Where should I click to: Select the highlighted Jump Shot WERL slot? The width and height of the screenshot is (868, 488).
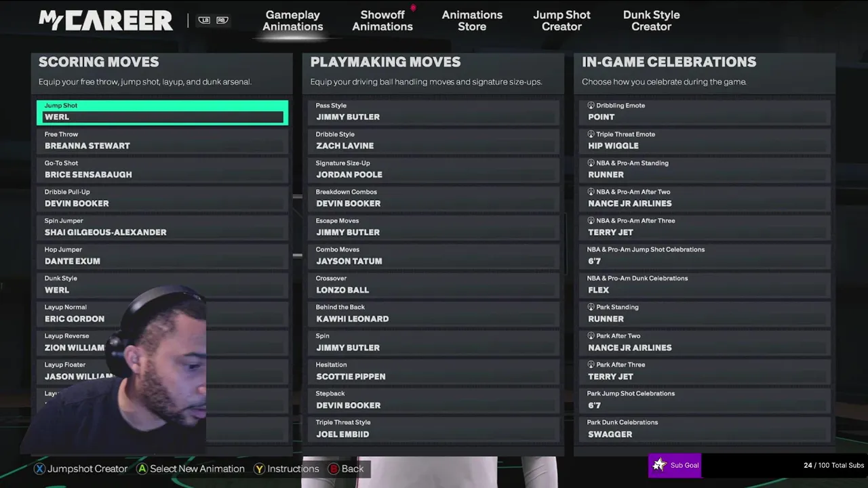pos(163,113)
